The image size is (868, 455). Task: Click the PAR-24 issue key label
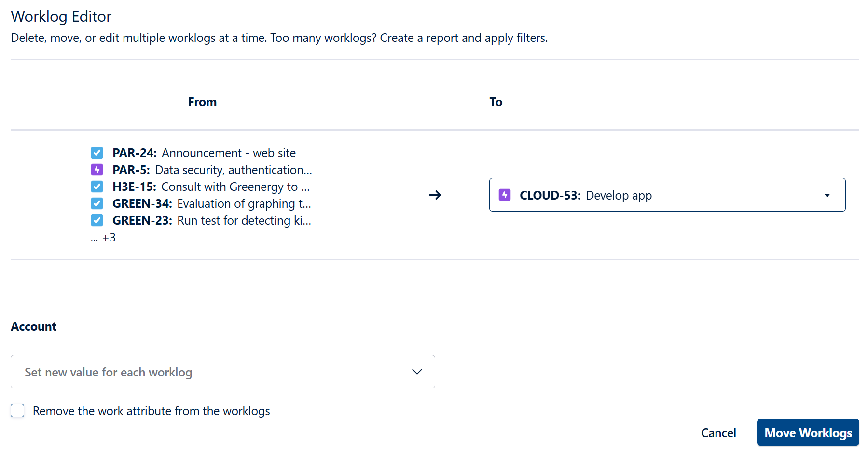click(134, 153)
